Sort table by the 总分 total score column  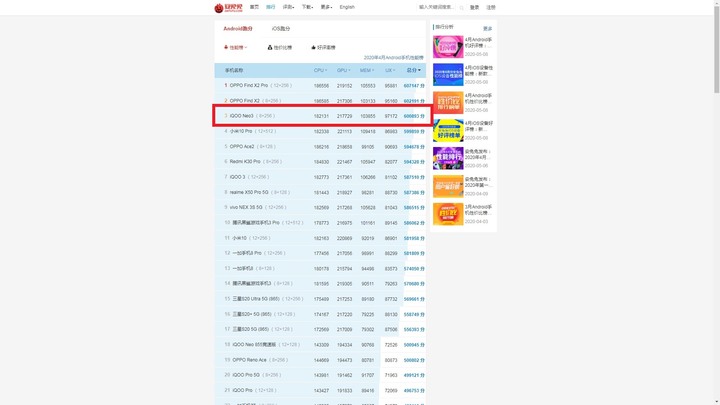pyautogui.click(x=413, y=70)
